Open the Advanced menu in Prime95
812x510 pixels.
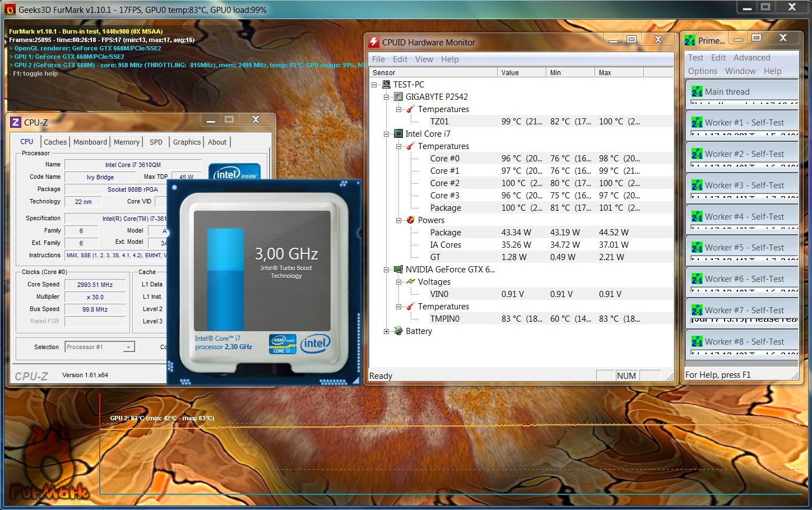[x=752, y=58]
